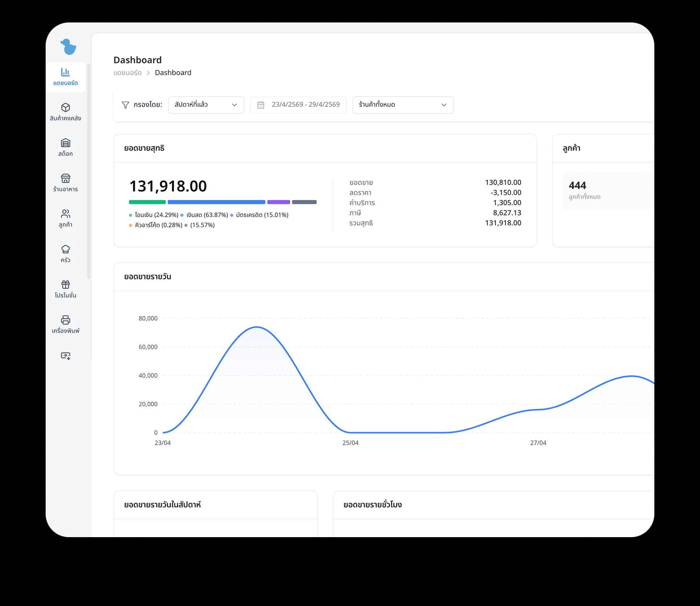Click the ยอดขายรายวัน chart heading
This screenshot has height=606, width=700.
coord(147,277)
